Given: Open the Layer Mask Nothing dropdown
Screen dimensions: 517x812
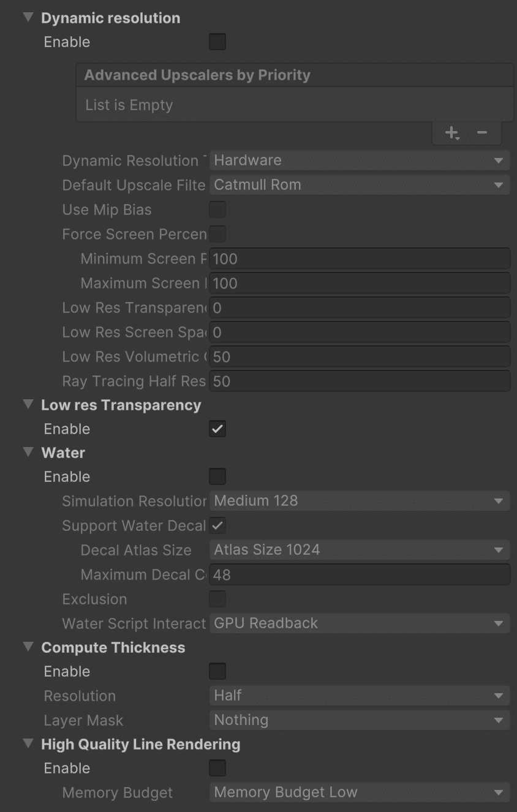Looking at the screenshot, I should tap(360, 720).
